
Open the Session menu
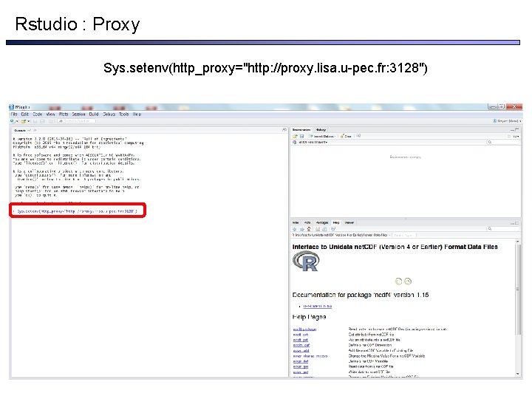coord(78,115)
